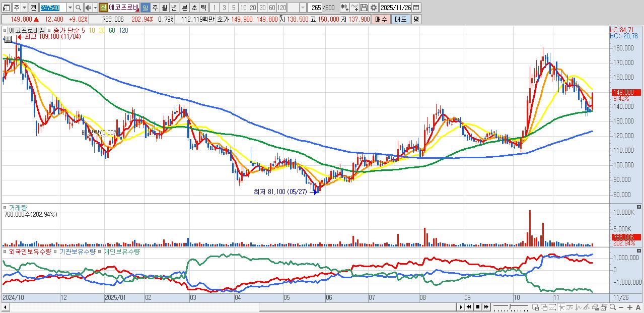The image size is (644, 313).
Task: Click the speaker sound icon in toolbar
Action: coord(88,8)
